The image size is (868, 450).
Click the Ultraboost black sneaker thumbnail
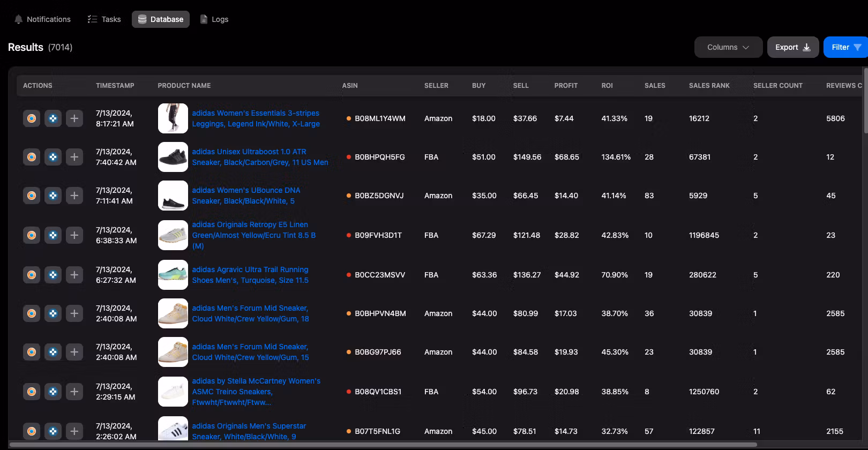(173, 157)
